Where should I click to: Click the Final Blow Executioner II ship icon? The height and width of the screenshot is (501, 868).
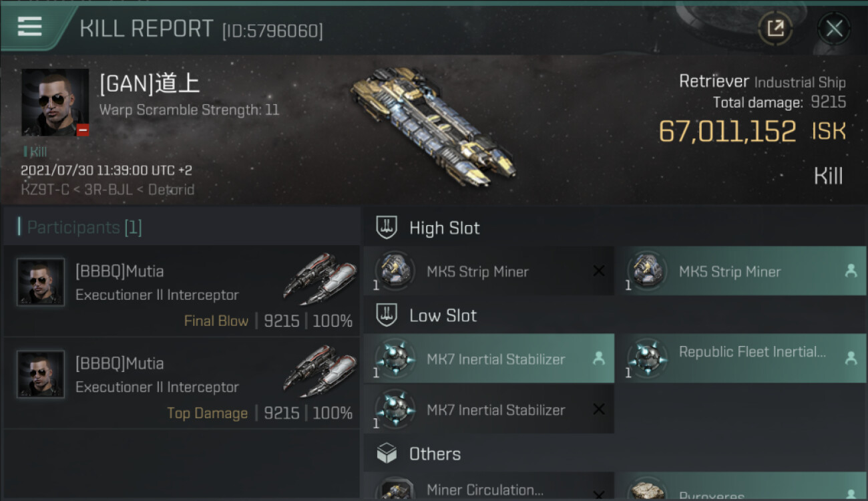[318, 277]
